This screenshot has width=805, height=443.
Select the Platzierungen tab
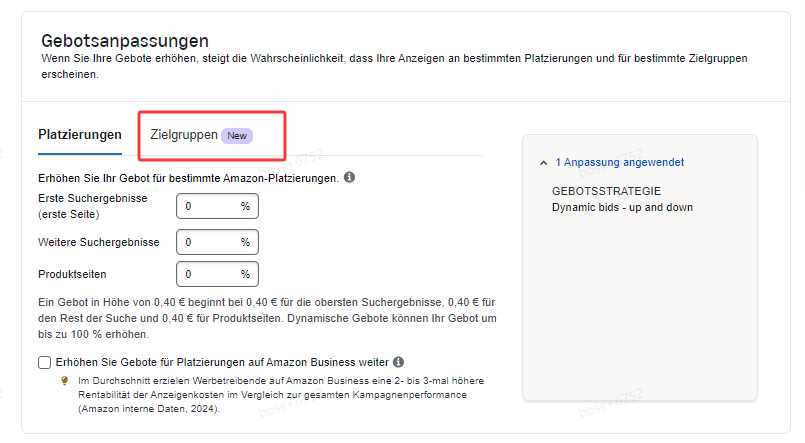point(80,135)
